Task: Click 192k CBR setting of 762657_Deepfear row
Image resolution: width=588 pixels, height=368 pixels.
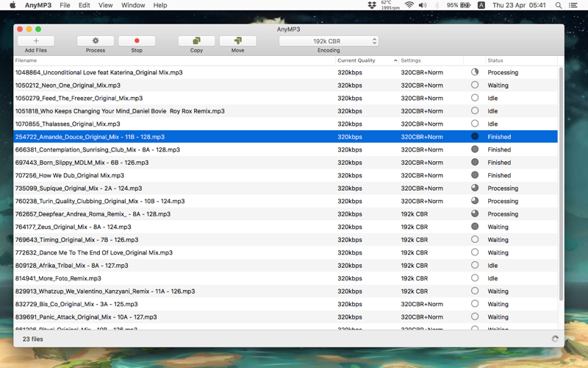Action: [x=415, y=214]
